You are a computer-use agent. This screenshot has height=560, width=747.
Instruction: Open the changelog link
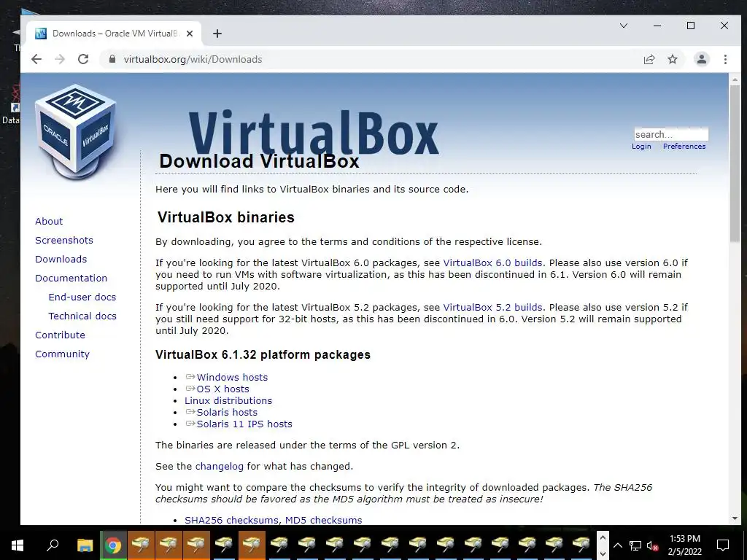coord(219,466)
